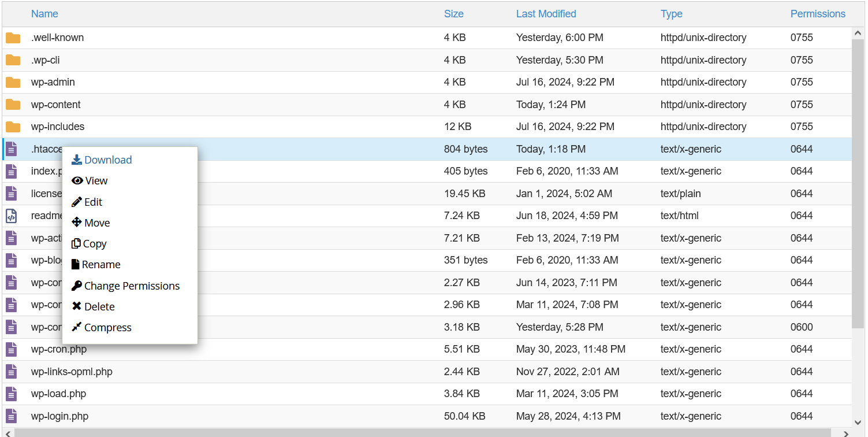Select the wp-includes folder name
This screenshot has width=868, height=437.
click(x=58, y=127)
